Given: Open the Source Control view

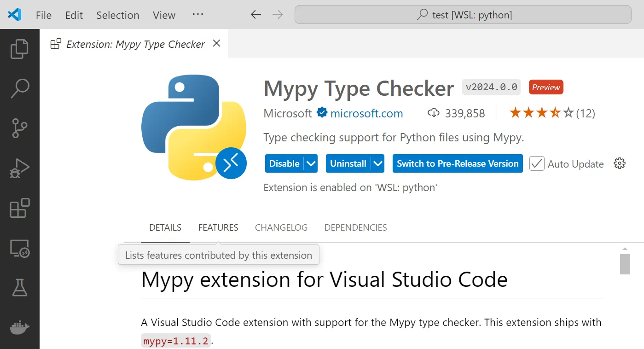Looking at the screenshot, I should pyautogui.click(x=19, y=128).
